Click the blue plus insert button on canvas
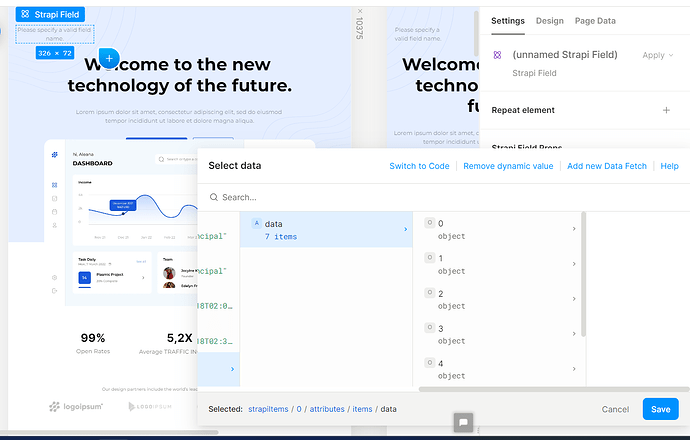This screenshot has height=440, width=690. [x=109, y=58]
